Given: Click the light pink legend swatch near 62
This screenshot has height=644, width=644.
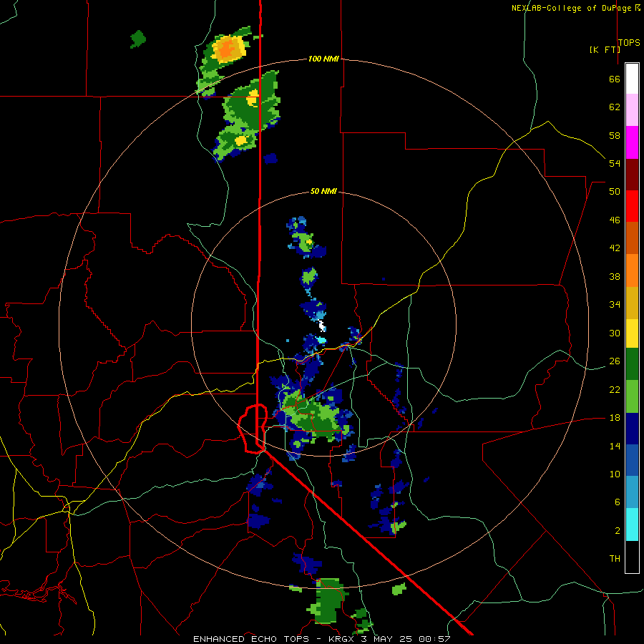Looking at the screenshot, I should click(632, 110).
